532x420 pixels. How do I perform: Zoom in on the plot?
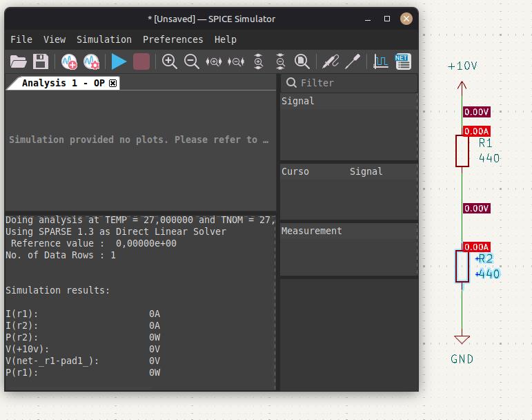click(x=169, y=61)
